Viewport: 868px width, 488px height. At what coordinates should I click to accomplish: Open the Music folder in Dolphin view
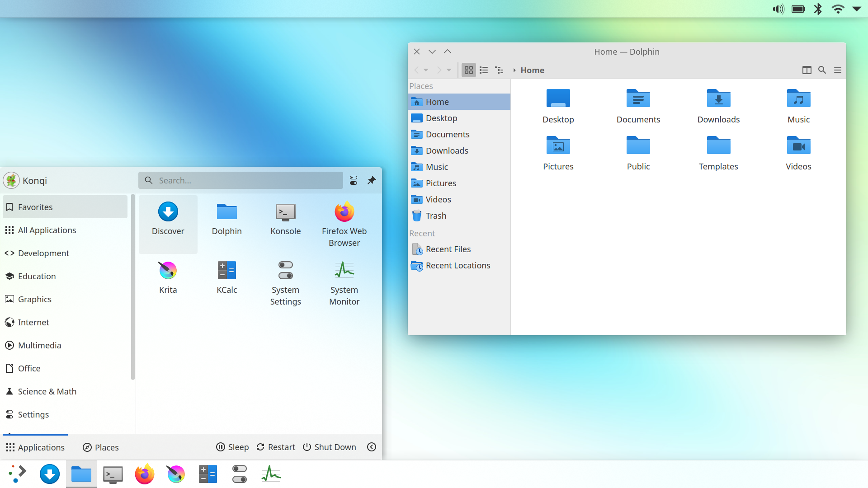click(799, 106)
